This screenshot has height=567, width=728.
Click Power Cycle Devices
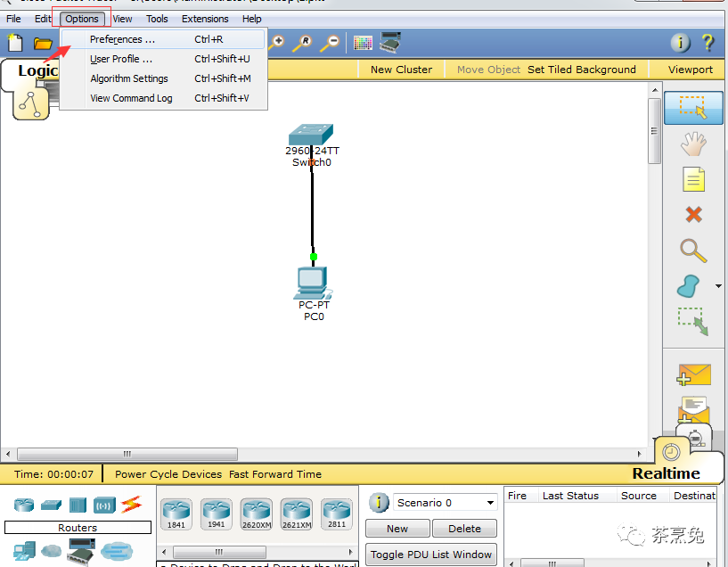[x=168, y=474]
